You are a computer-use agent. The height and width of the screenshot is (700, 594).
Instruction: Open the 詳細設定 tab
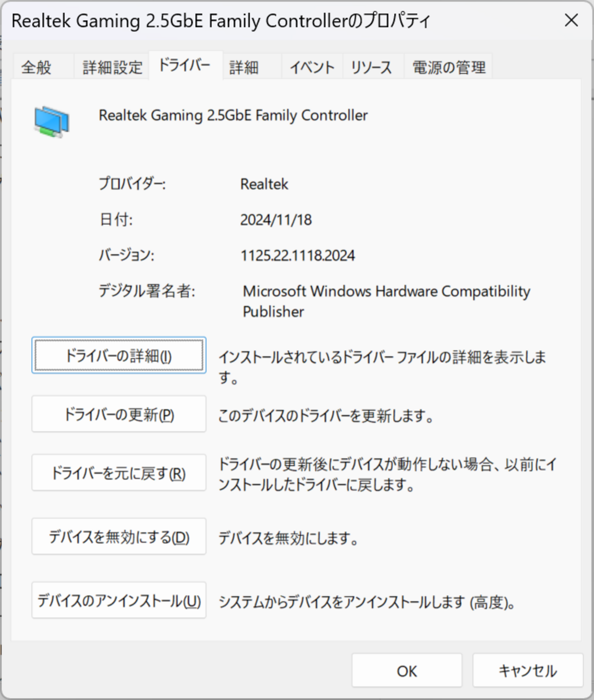point(111,67)
